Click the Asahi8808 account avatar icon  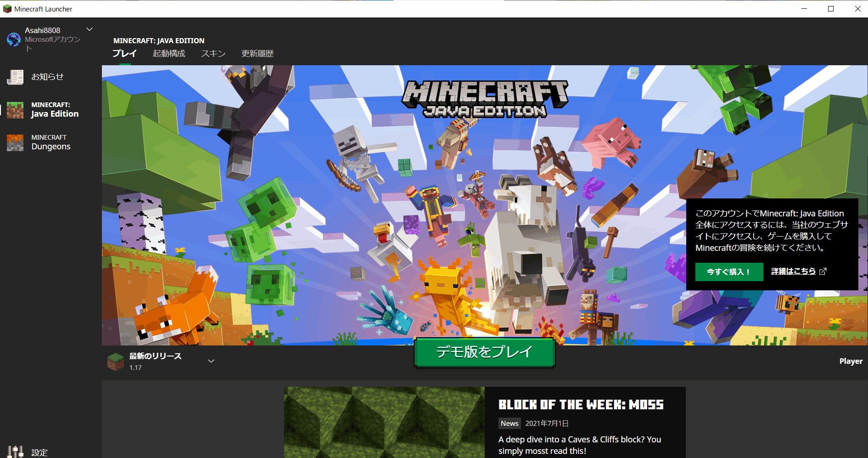pos(14,40)
